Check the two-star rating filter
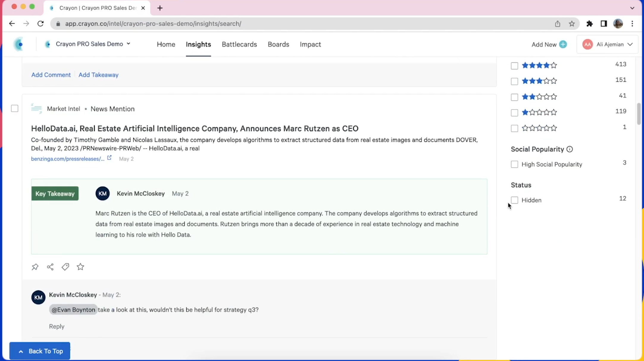The image size is (644, 361). pyautogui.click(x=514, y=97)
